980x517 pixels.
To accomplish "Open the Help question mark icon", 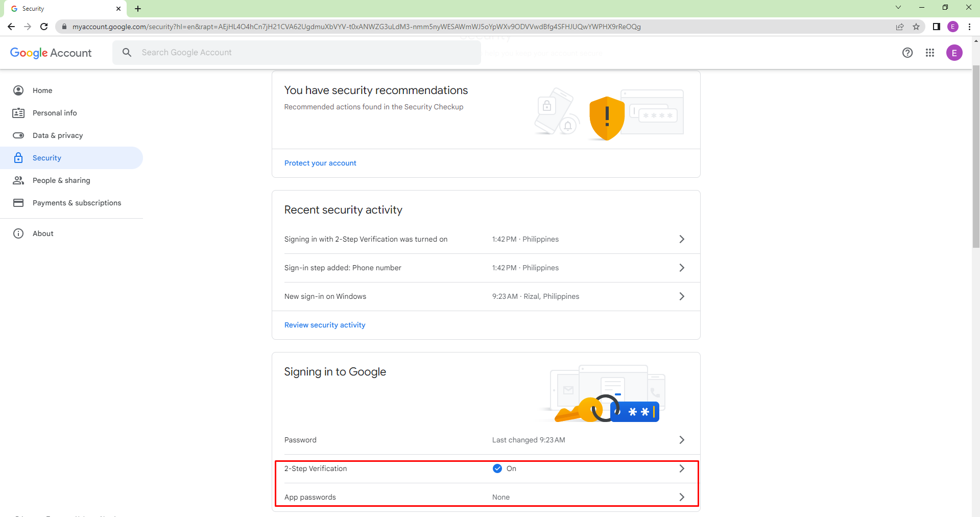I will tap(907, 53).
